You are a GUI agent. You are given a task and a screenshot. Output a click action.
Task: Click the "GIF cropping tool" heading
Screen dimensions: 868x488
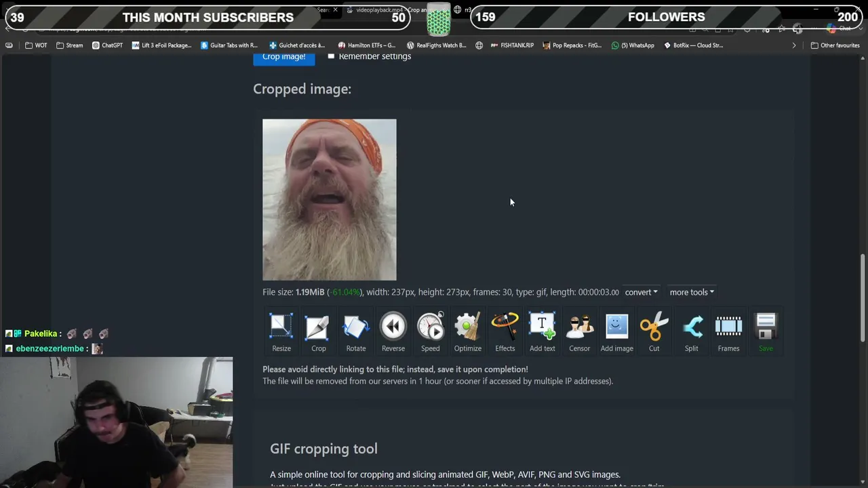(323, 449)
